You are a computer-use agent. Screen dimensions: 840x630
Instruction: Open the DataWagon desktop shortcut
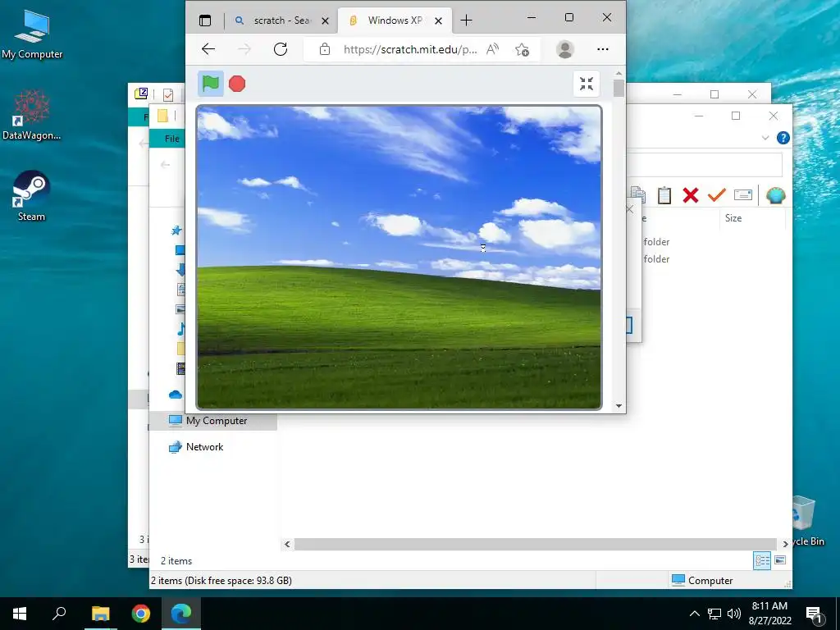tap(32, 115)
